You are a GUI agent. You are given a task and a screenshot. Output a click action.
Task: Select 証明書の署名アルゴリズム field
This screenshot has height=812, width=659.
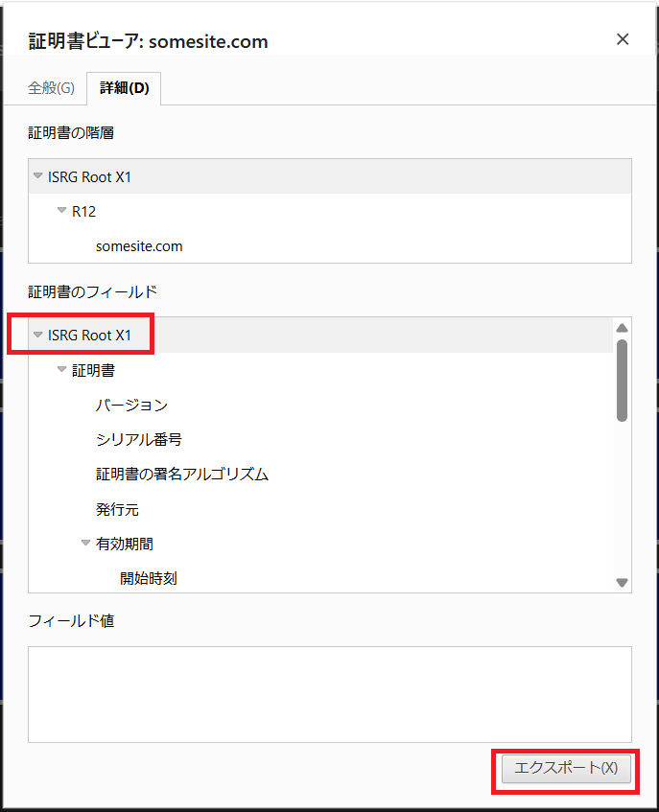tap(181, 475)
